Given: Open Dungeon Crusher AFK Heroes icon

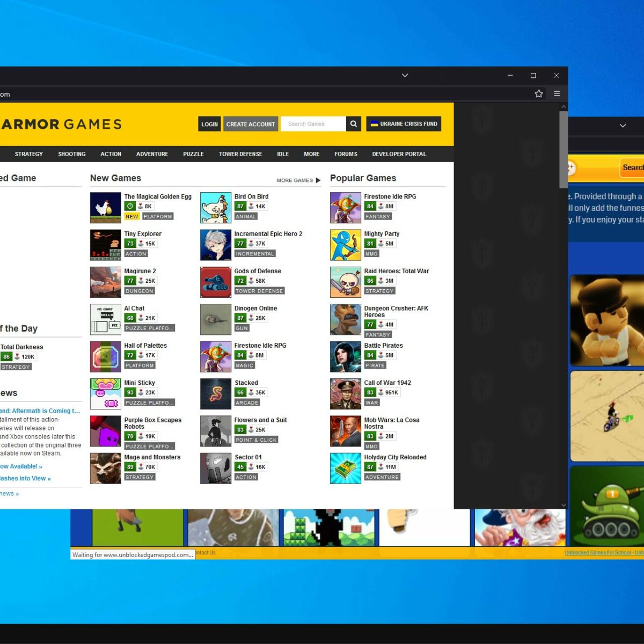Looking at the screenshot, I should 346,319.
